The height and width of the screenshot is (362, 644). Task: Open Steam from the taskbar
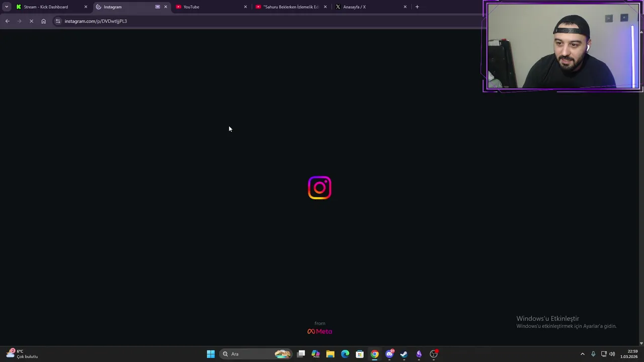404,354
